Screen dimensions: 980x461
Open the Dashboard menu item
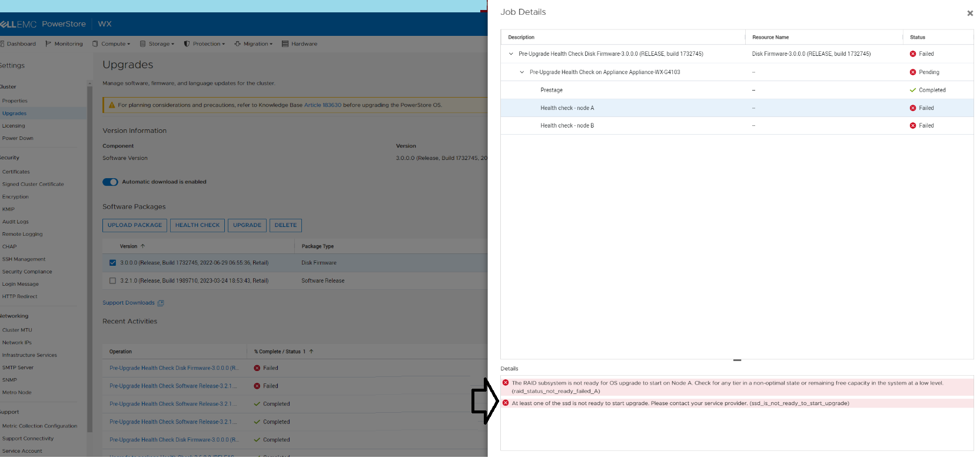tap(18, 44)
